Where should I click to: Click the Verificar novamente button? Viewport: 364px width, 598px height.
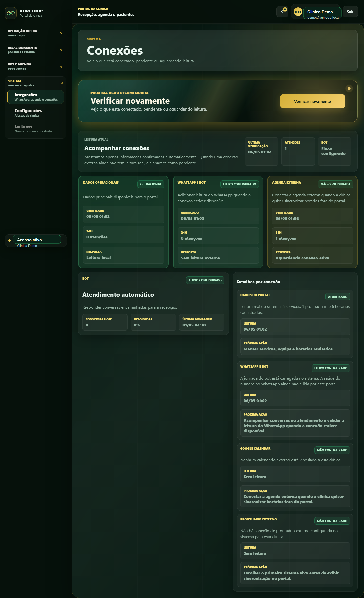point(312,101)
